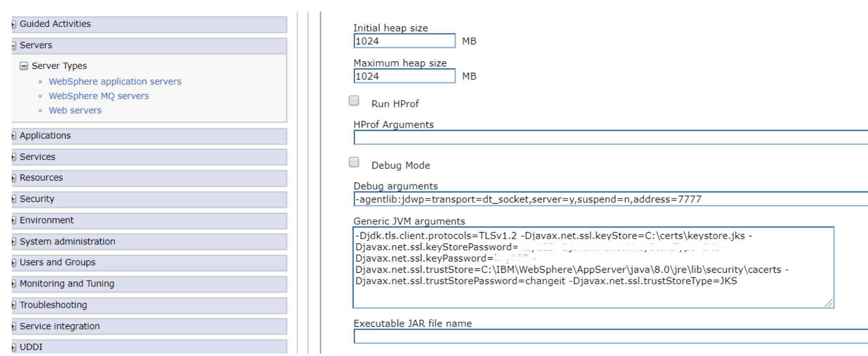Collapse the Server Types tree node

pyautogui.click(x=24, y=66)
